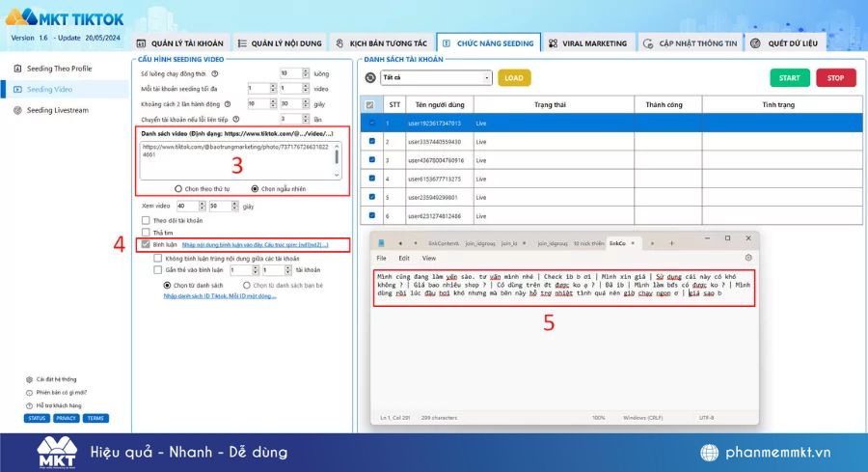
Task: Click the Hỗ trợ khách hàng icon
Action: click(x=29, y=405)
